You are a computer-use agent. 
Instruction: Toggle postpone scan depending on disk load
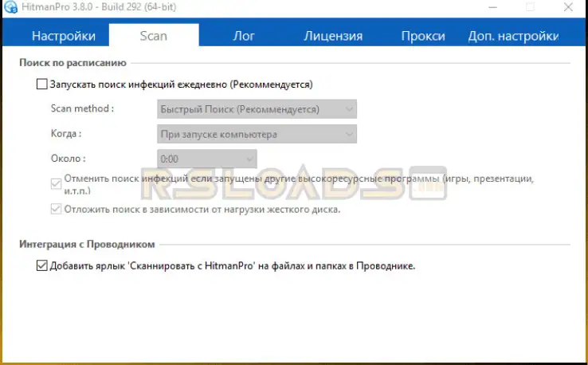pos(57,210)
